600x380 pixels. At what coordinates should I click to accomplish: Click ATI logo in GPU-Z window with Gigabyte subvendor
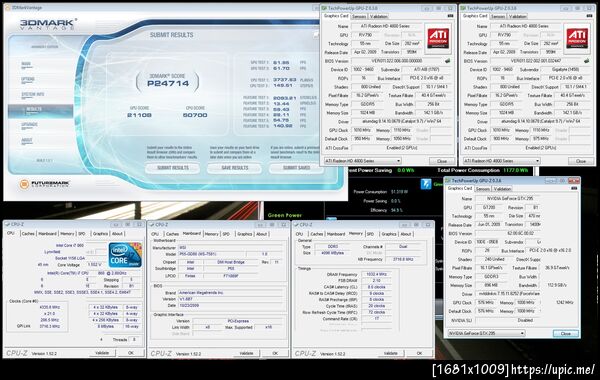click(577, 38)
